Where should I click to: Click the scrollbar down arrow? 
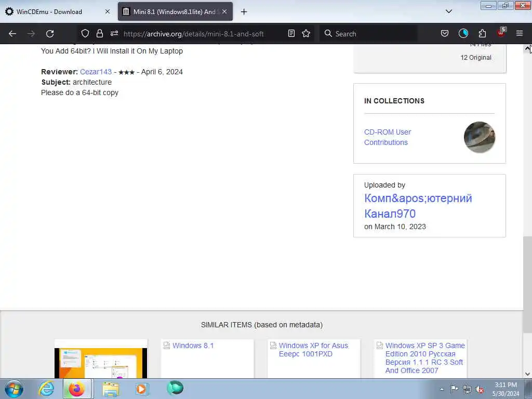(x=528, y=374)
